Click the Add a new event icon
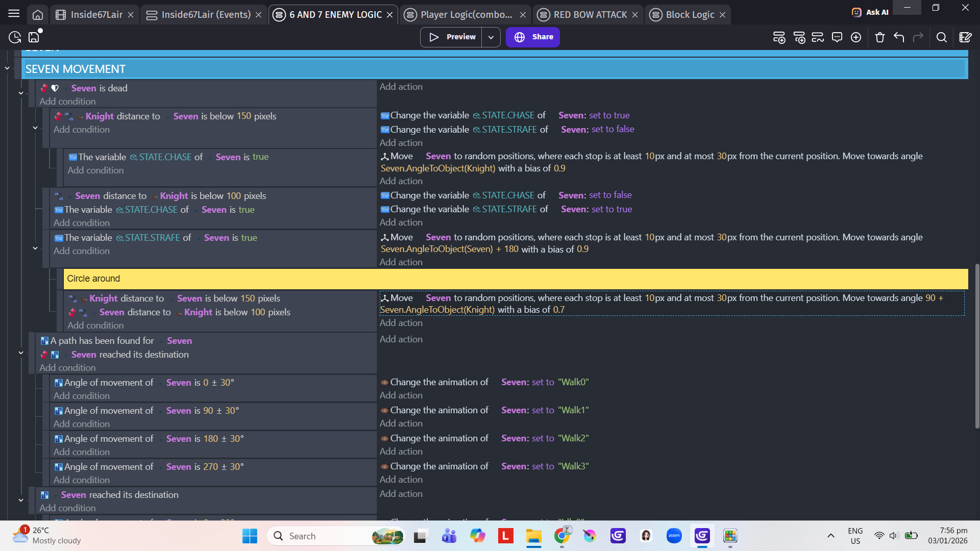This screenshot has height=551, width=980. pos(779,37)
